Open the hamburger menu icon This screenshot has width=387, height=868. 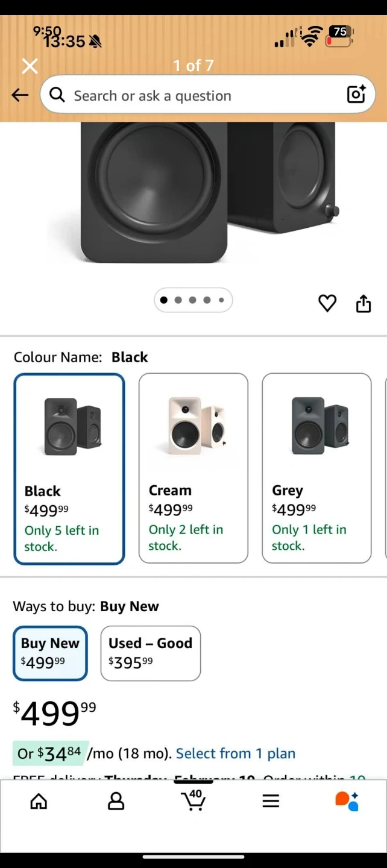(x=271, y=801)
